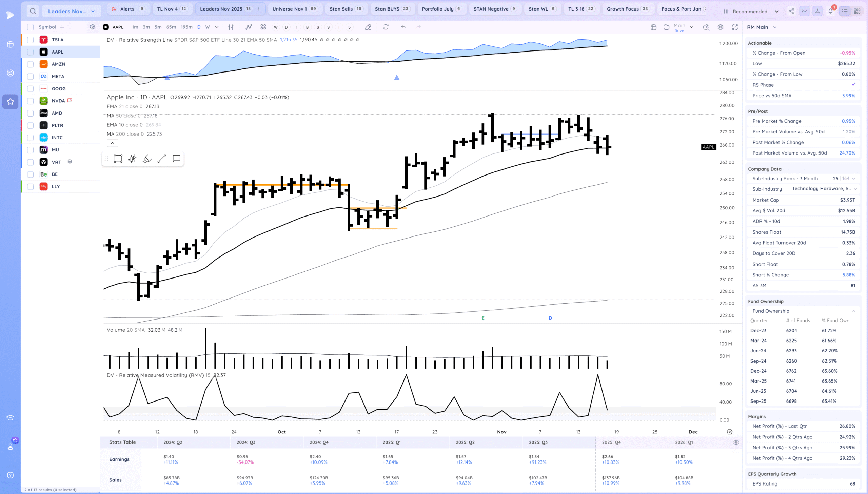This screenshot has height=494, width=868.
Task: Click the refresh chart icon
Action: 386,27
